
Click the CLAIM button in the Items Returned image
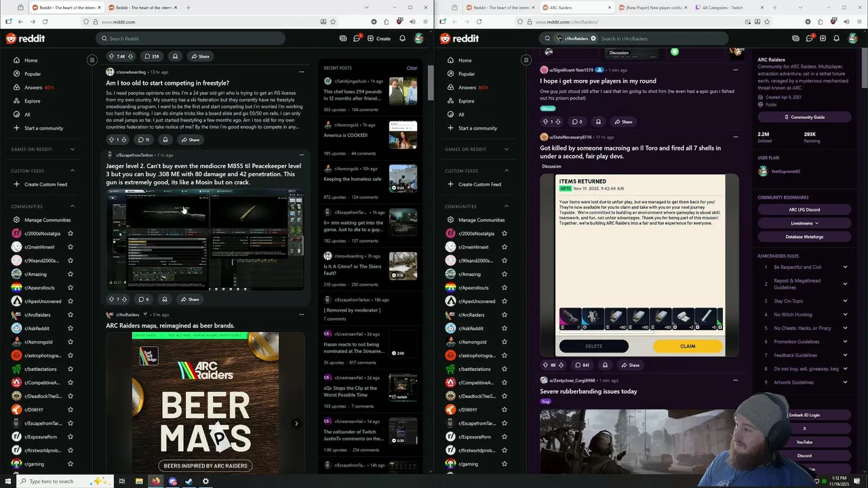(x=688, y=346)
